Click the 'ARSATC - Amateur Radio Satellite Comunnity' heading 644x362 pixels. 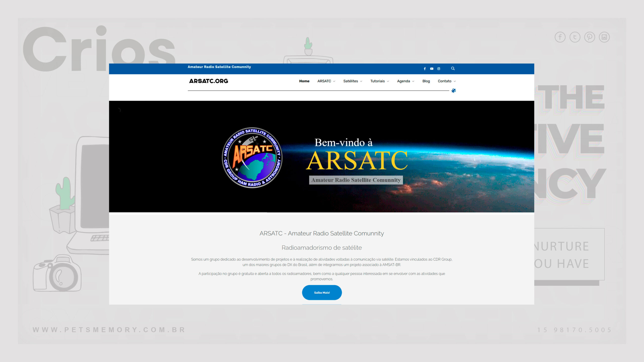click(322, 233)
